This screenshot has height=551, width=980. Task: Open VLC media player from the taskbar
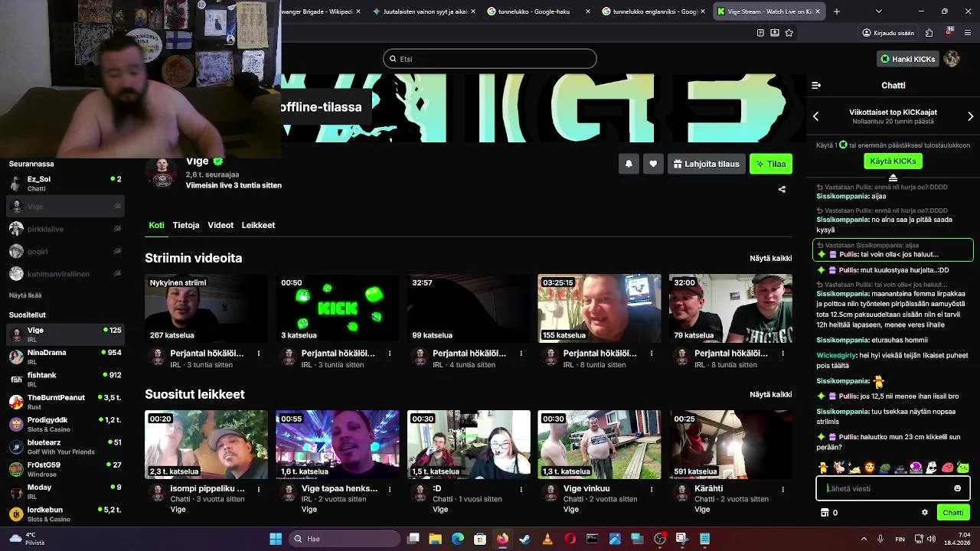(x=547, y=539)
